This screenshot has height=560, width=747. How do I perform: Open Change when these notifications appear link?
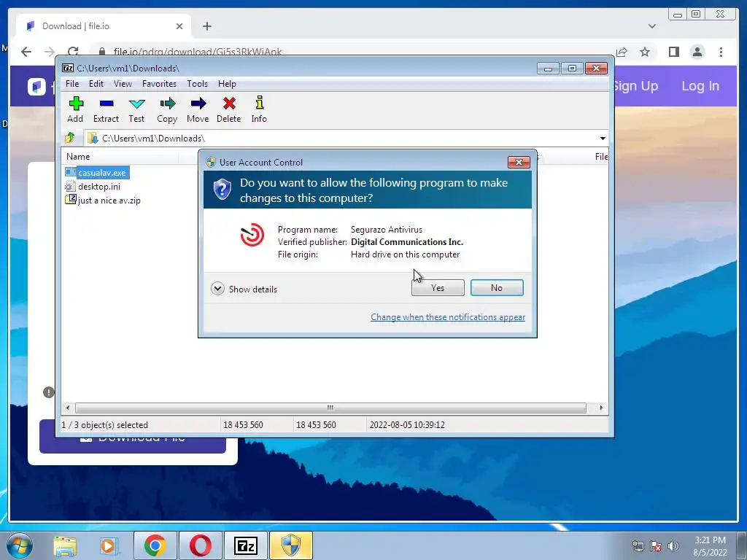coord(448,317)
